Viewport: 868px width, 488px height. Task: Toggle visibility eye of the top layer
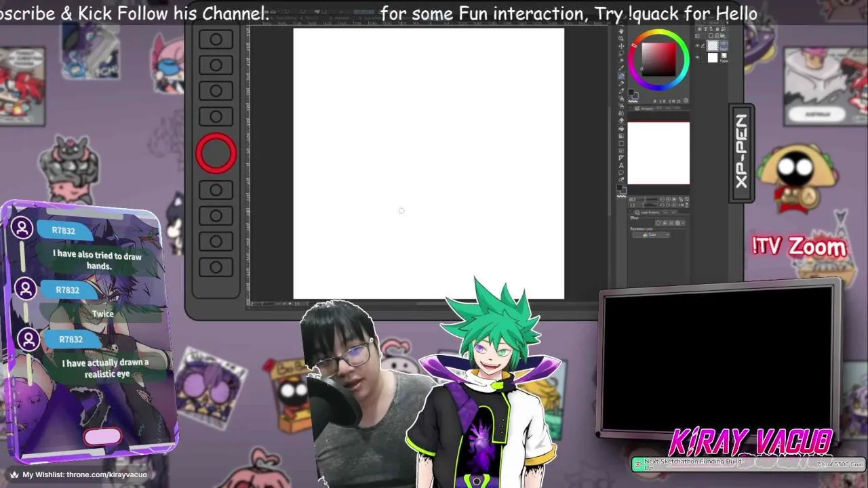pyautogui.click(x=697, y=46)
